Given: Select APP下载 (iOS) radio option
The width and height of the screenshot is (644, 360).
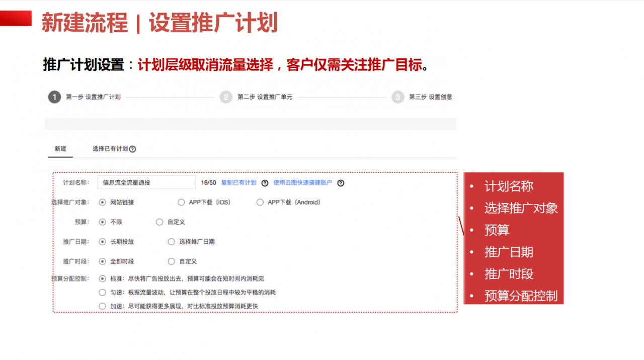Looking at the screenshot, I should [181, 202].
